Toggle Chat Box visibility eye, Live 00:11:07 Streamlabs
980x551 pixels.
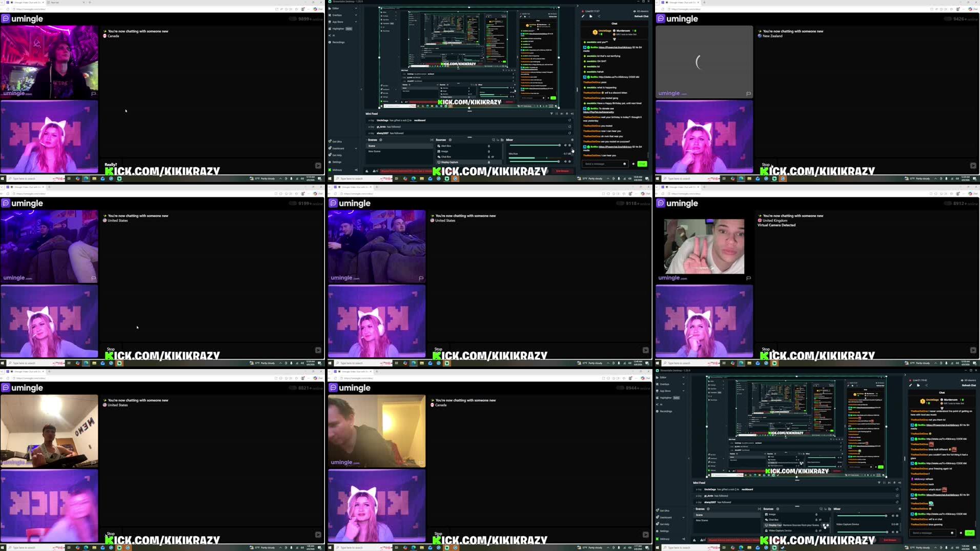click(493, 157)
